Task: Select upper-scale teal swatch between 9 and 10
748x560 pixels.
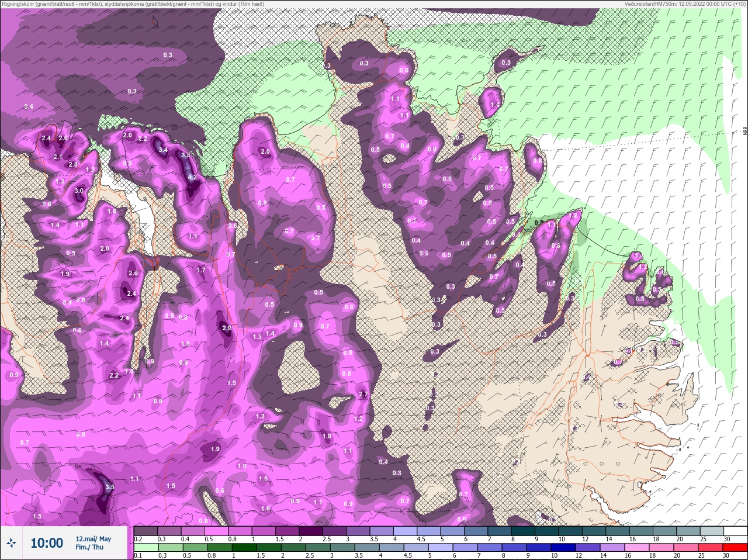Action: pyautogui.click(x=548, y=531)
